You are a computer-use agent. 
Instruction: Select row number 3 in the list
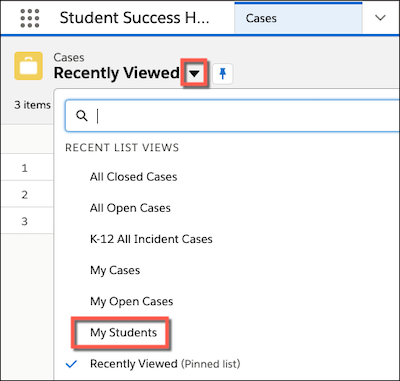click(24, 221)
